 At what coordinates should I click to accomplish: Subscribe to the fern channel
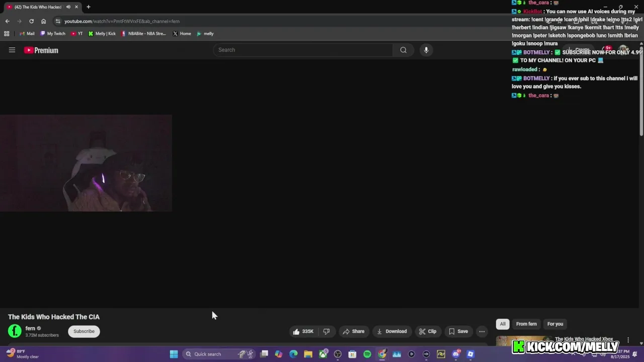click(84, 331)
